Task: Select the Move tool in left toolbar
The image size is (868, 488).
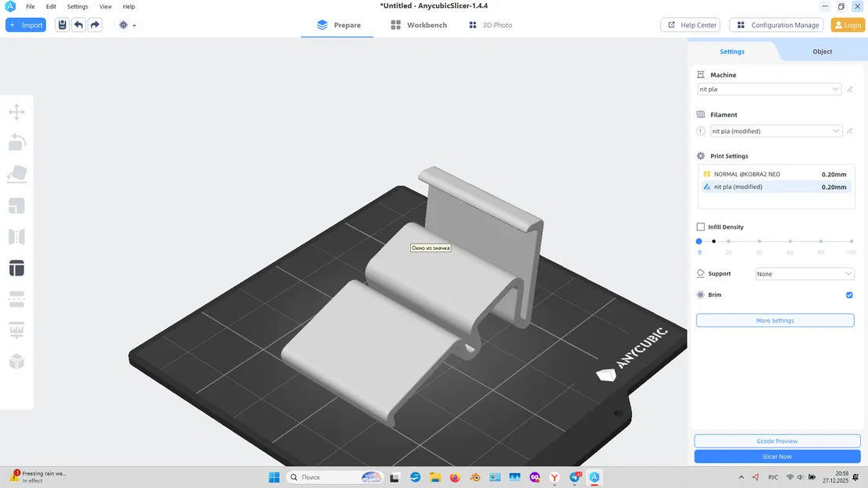Action: pos(16,112)
